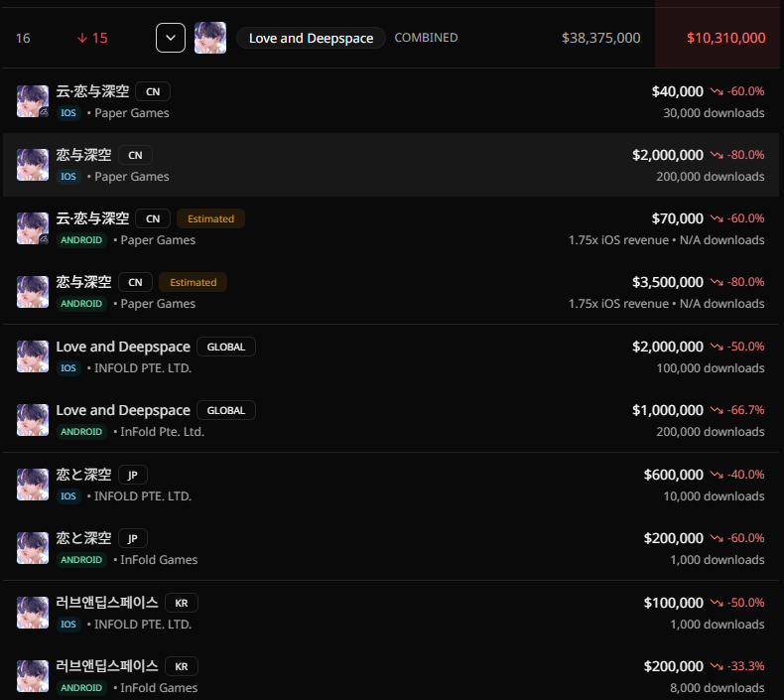Click the COMBINED label in header row

click(x=426, y=38)
